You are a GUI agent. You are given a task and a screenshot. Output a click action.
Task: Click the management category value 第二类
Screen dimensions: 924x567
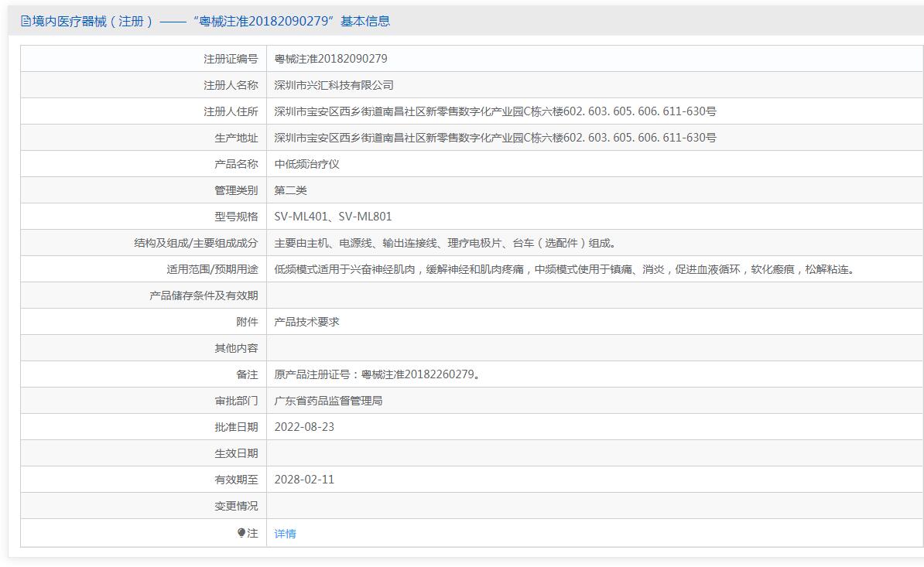[290, 190]
